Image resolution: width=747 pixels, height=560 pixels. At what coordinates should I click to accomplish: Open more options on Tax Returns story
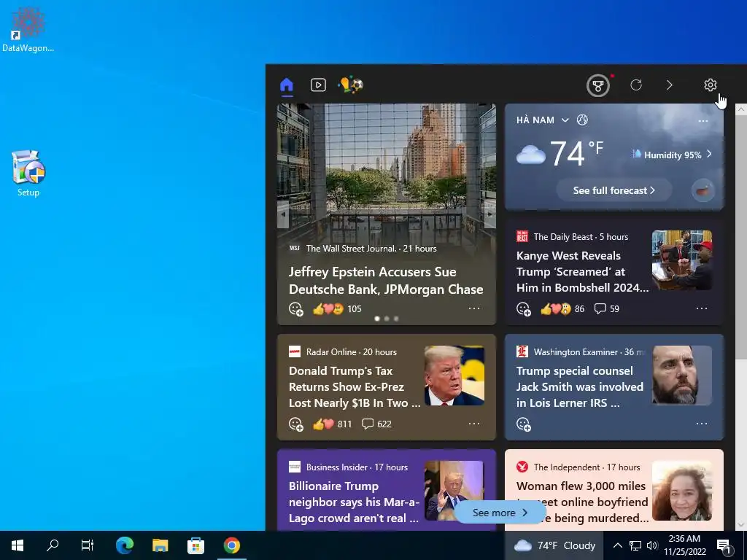pos(474,424)
